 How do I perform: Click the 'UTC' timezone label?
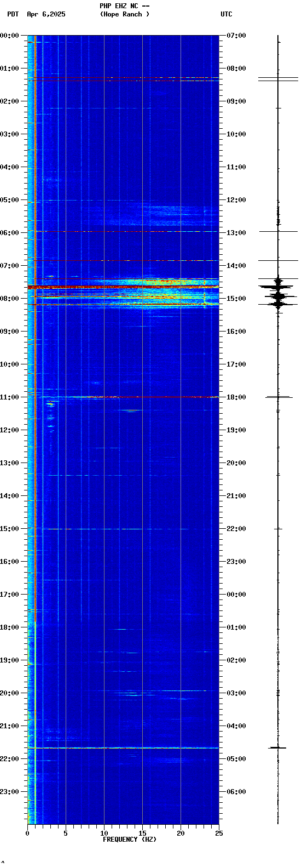click(x=226, y=14)
